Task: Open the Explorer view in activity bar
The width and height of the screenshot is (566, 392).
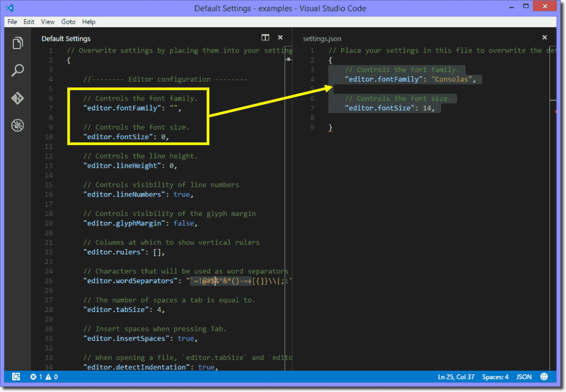Action: coord(18,43)
